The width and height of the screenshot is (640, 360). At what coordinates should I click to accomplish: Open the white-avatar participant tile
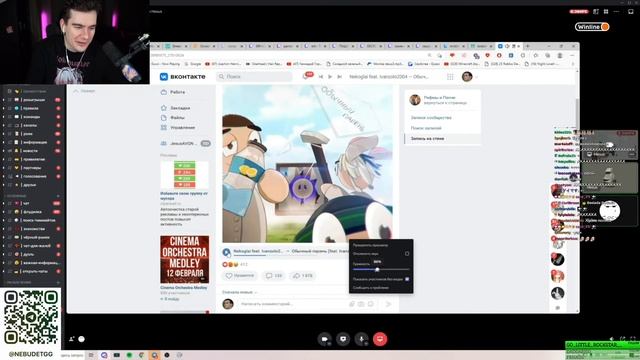click(x=609, y=211)
